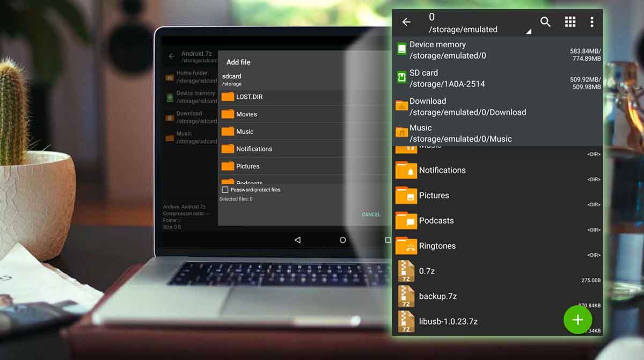644x360 pixels.
Task: Open Pictures folder in Add file dialog
Action: pos(304,166)
